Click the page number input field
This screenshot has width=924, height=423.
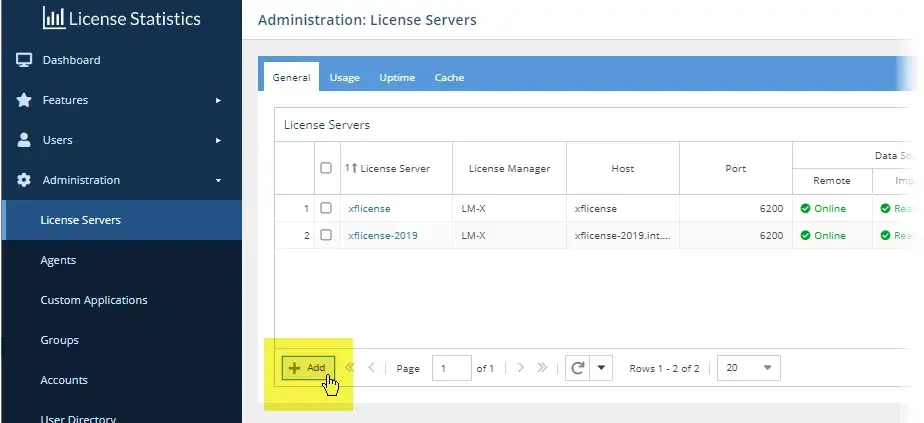tap(451, 368)
